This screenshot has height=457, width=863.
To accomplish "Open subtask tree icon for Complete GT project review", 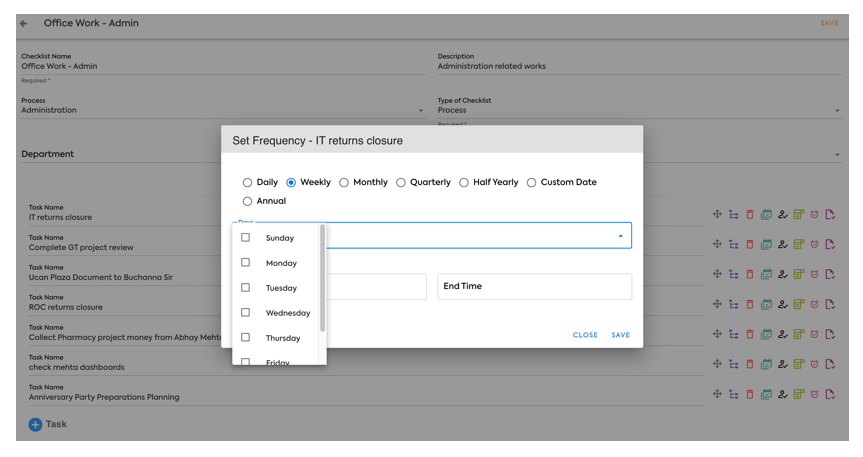I will click(x=733, y=244).
